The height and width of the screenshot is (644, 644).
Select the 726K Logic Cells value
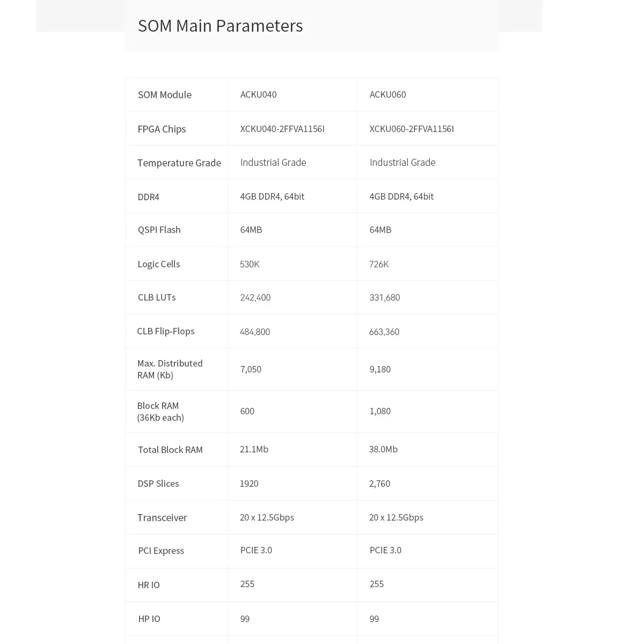pos(379,264)
